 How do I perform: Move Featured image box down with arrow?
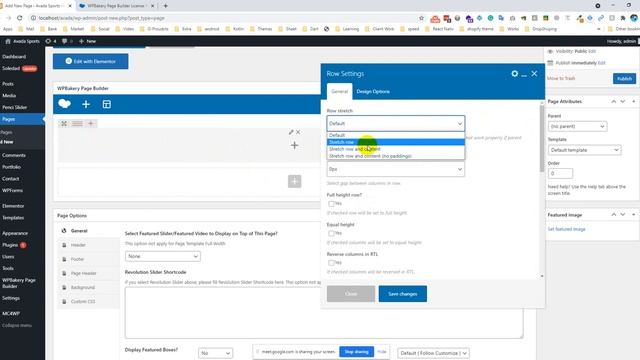(x=623, y=215)
